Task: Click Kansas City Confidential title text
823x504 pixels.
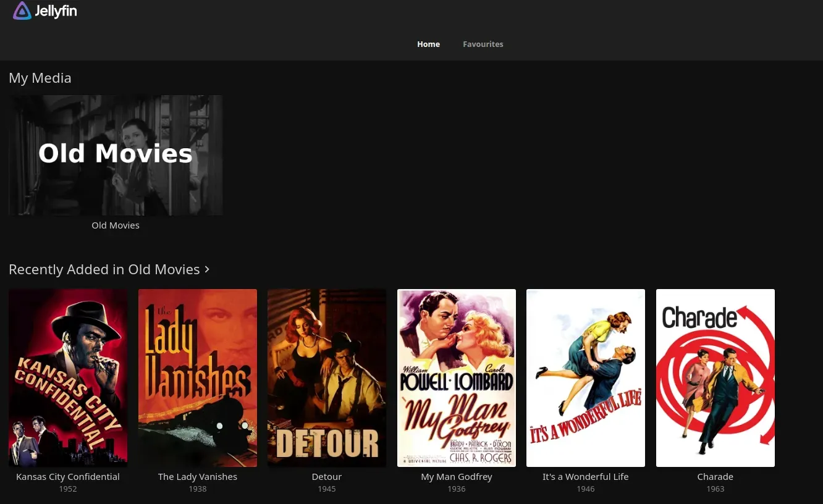Action: coord(68,477)
